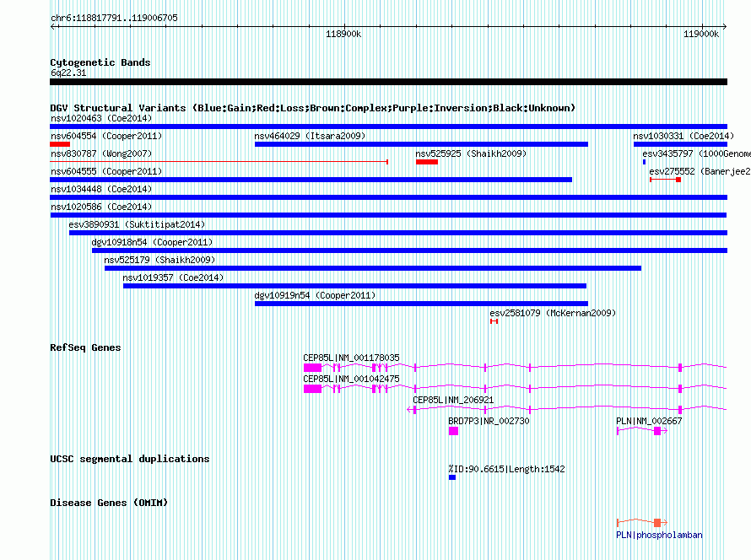This screenshot has height=560, width=751.
Task: Click the nsv830787 (Wong2007) label
Action: coord(101,153)
